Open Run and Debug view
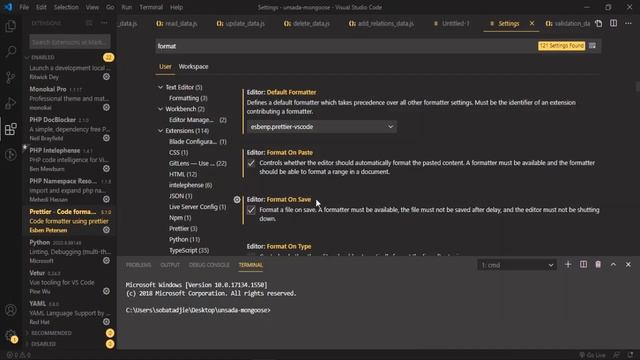The image size is (640, 360). pos(11,103)
